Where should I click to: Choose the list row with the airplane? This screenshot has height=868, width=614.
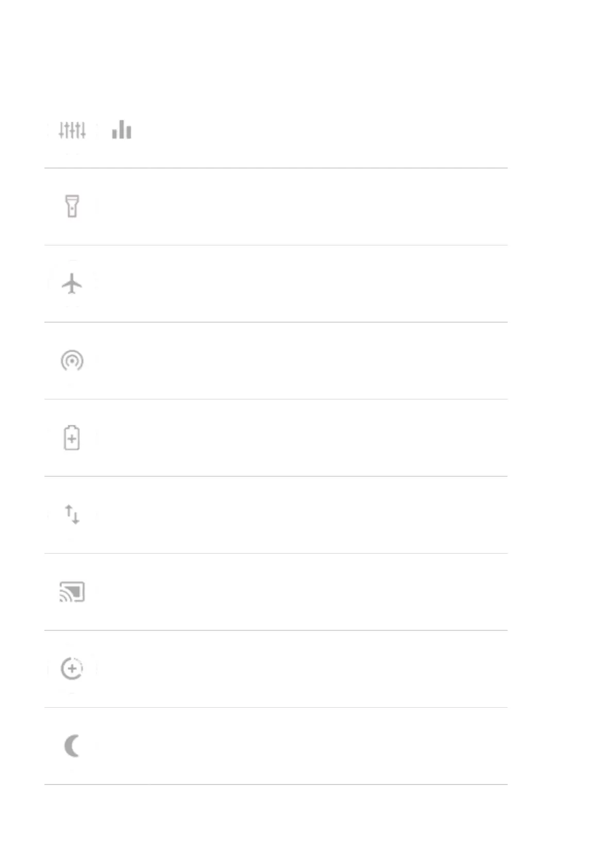pyautogui.click(x=276, y=284)
